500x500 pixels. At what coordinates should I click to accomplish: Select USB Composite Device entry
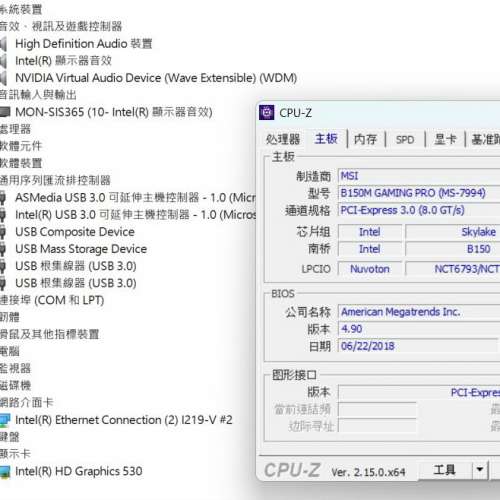75,232
